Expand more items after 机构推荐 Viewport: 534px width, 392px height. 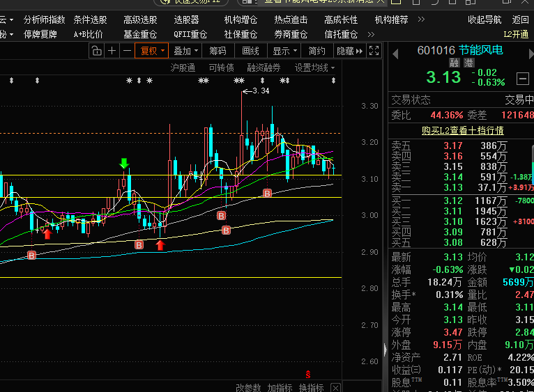click(x=421, y=19)
